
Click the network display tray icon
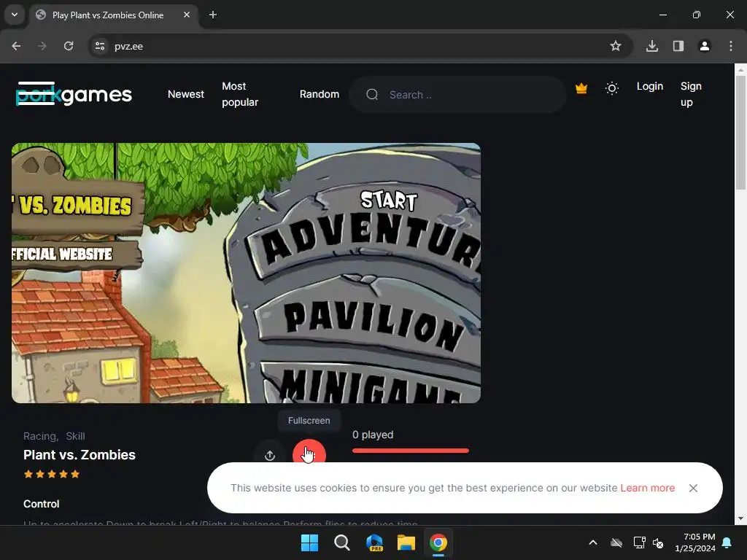pyautogui.click(x=639, y=542)
